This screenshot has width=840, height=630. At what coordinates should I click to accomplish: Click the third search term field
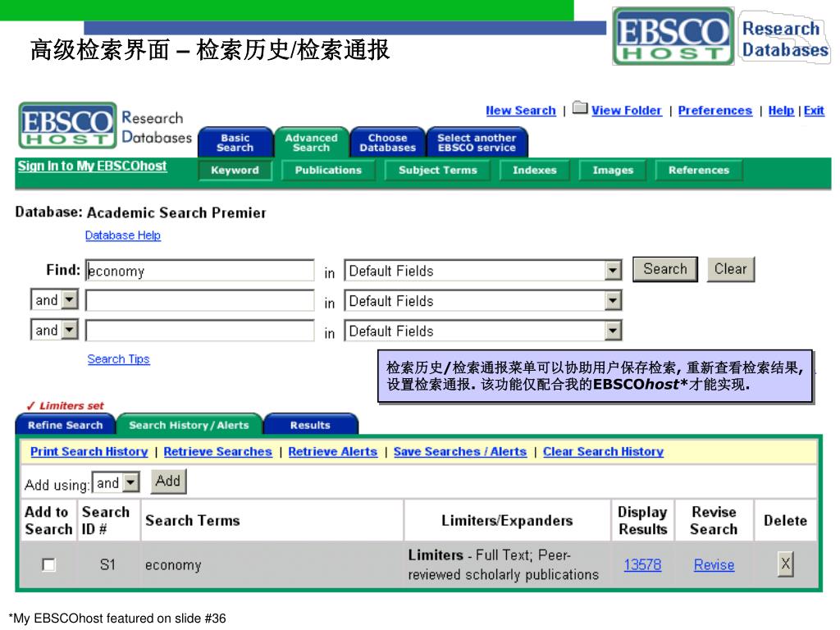[200, 331]
